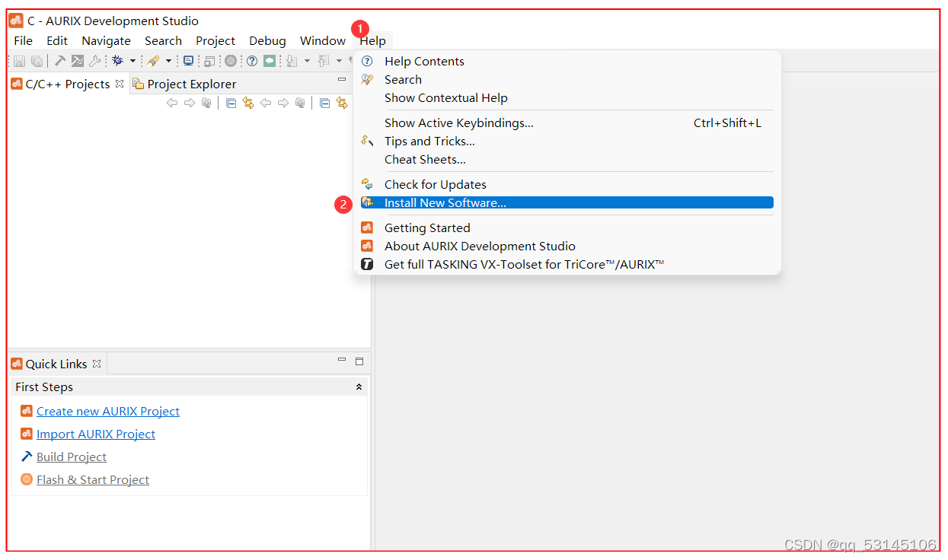
Task: Click the TASKING logo icon in the Help menu
Action: [x=367, y=264]
